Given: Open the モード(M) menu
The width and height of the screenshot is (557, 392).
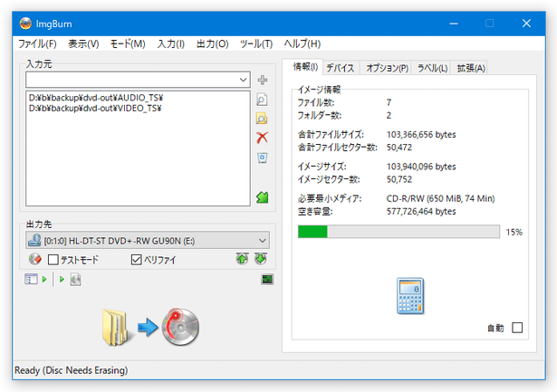Looking at the screenshot, I should 128,43.
